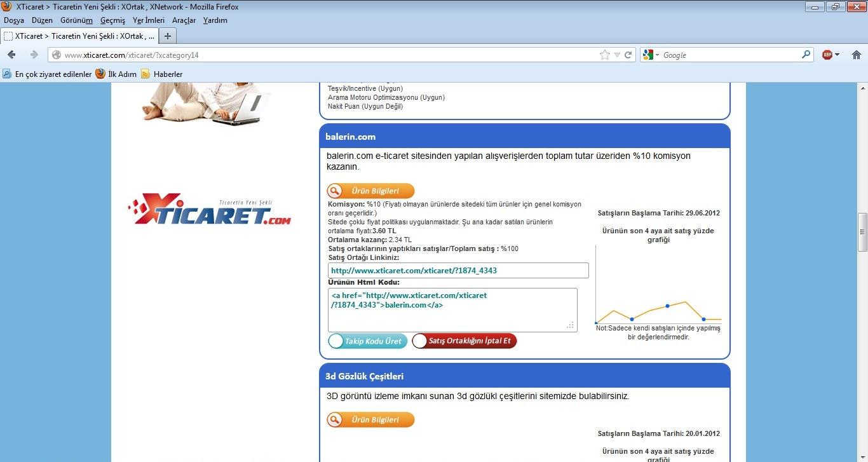Image resolution: width=868 pixels, height=462 pixels.
Task: Click Satışların Başlama Tarihi: 29.06.2012 text
Action: (x=659, y=213)
